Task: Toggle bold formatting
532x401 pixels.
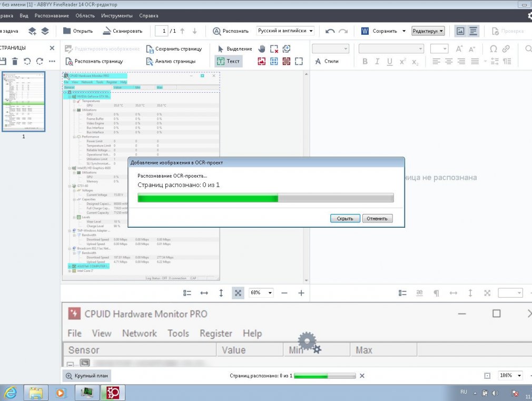Action: coord(364,61)
